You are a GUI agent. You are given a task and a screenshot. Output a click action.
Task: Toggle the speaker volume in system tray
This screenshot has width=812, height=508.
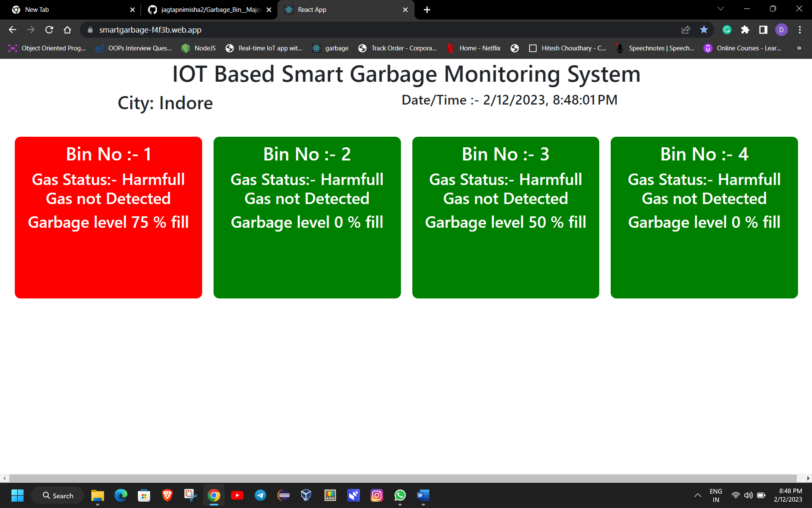click(x=749, y=495)
